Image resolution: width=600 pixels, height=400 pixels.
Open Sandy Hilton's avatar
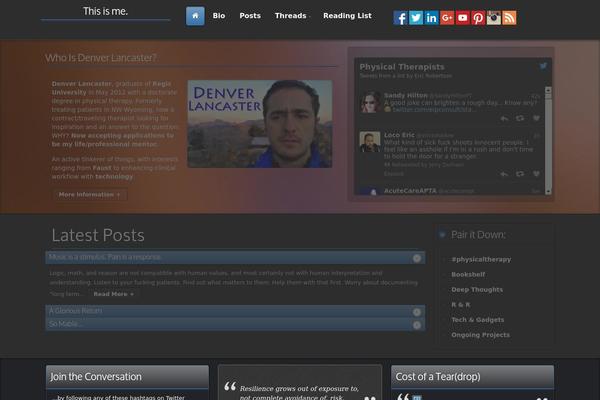370,102
